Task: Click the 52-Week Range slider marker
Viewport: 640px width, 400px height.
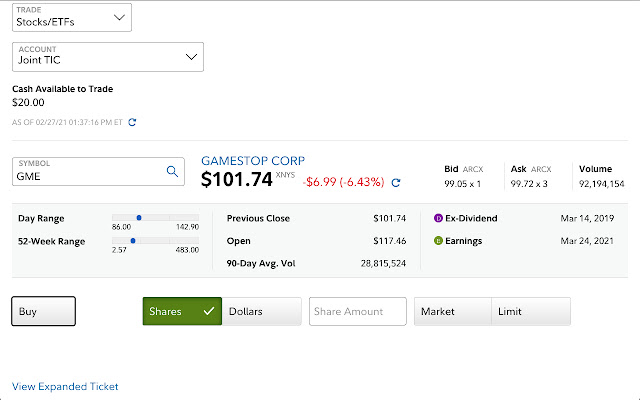Action: coord(133,241)
